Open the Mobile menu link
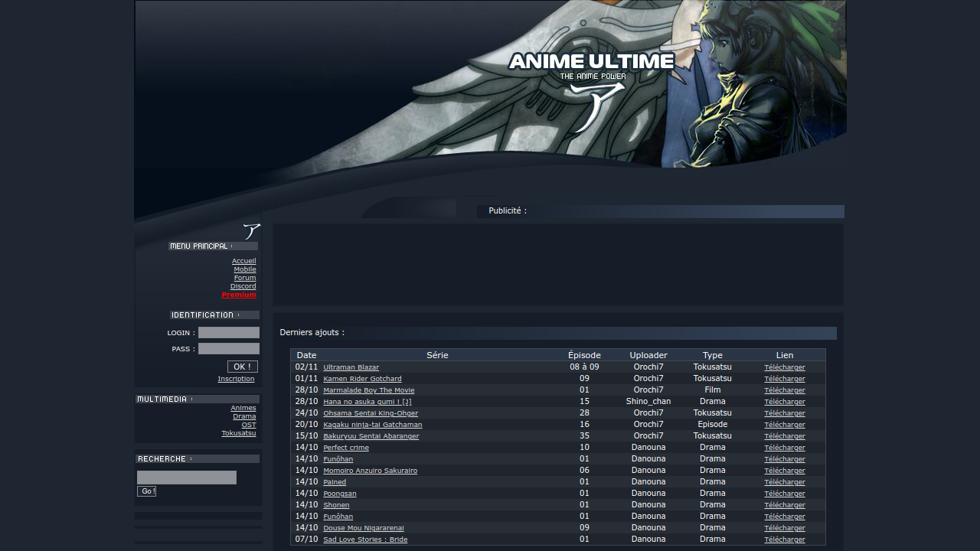This screenshot has height=551, width=980. click(x=245, y=269)
